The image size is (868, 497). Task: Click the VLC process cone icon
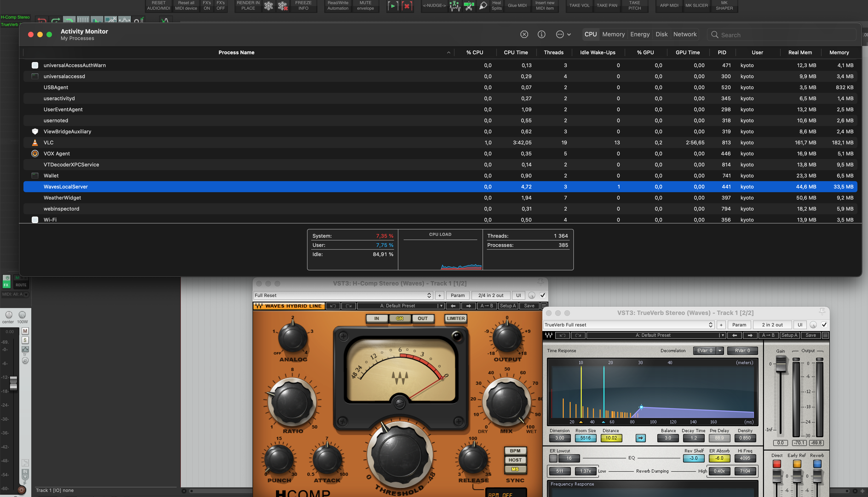pos(35,143)
